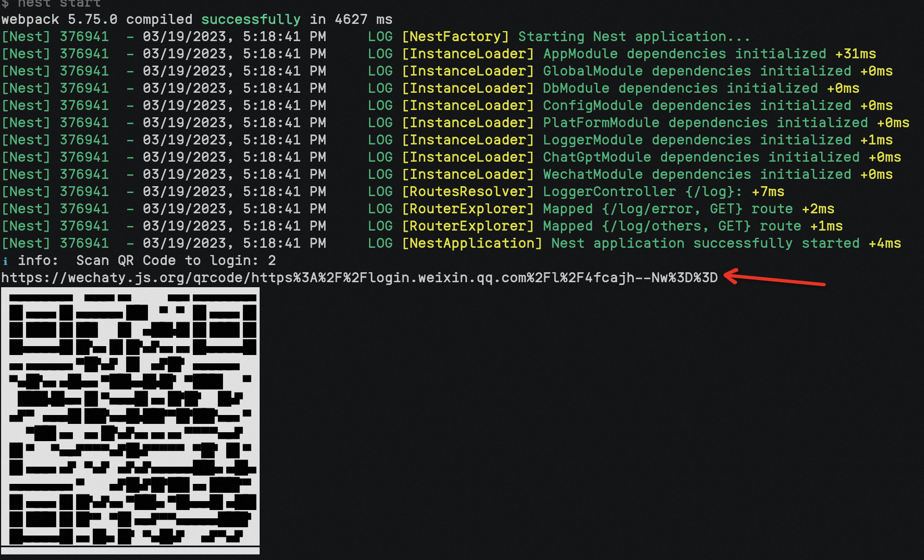Click 'Scan QR Code to login: 2' text
The image size is (924, 560).
tap(176, 261)
